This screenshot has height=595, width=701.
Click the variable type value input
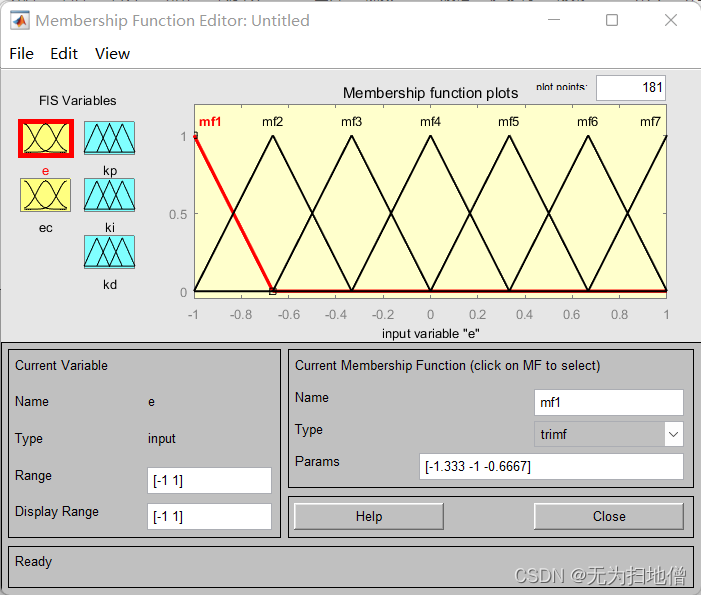pyautogui.click(x=162, y=439)
